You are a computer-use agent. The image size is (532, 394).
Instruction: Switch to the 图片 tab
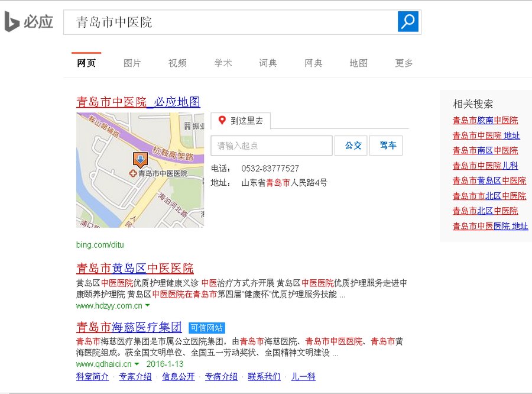[132, 63]
